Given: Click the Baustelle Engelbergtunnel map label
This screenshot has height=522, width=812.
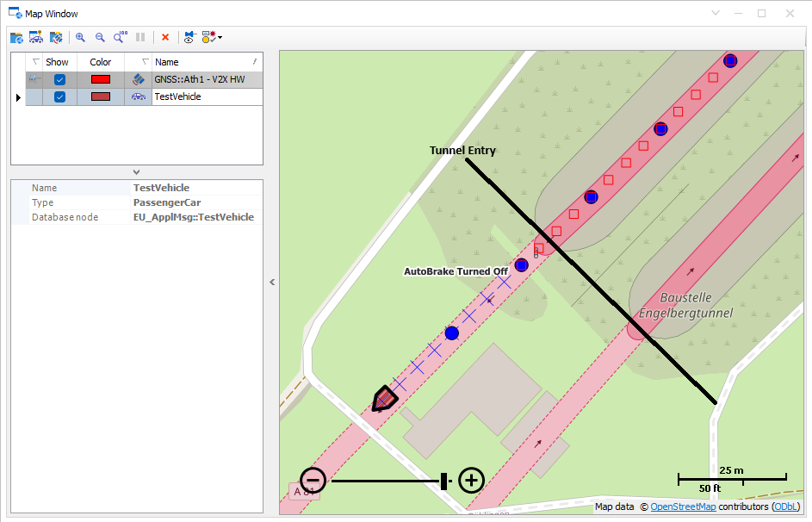Looking at the screenshot, I should pyautogui.click(x=685, y=305).
